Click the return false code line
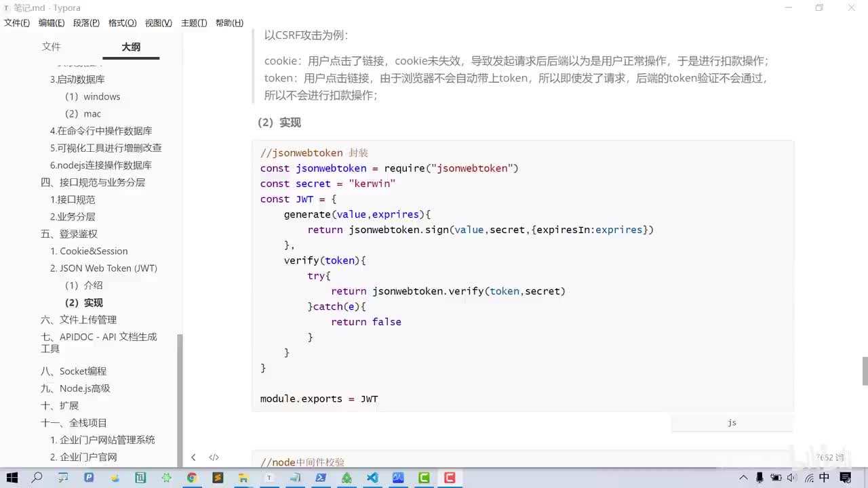This screenshot has width=868, height=488. [x=366, y=322]
